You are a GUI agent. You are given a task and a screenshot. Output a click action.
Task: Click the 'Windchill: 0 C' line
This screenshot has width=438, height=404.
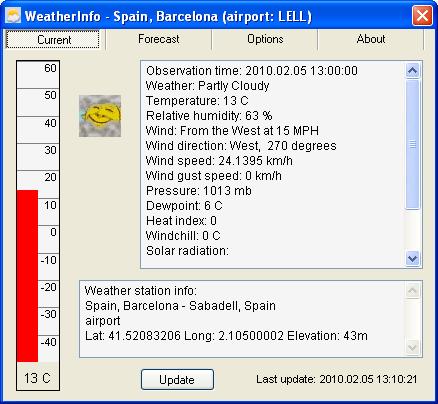click(x=183, y=236)
